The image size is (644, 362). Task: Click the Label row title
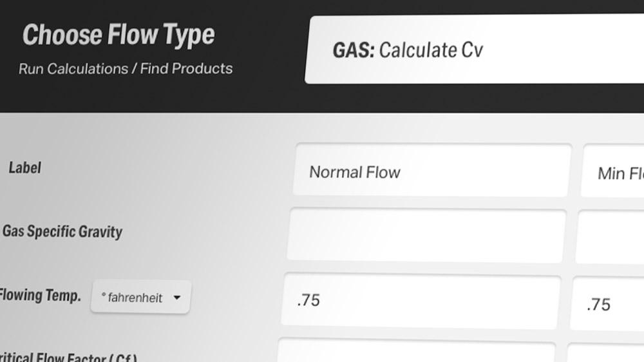[24, 167]
